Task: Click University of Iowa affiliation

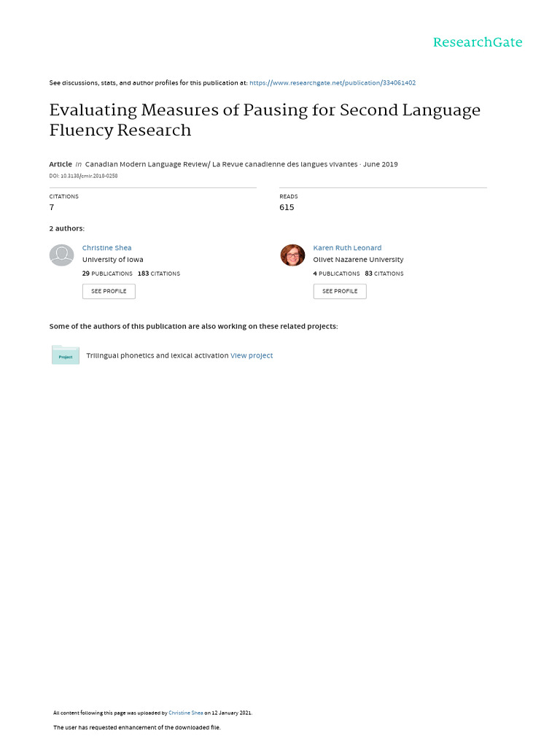Action: [112, 260]
